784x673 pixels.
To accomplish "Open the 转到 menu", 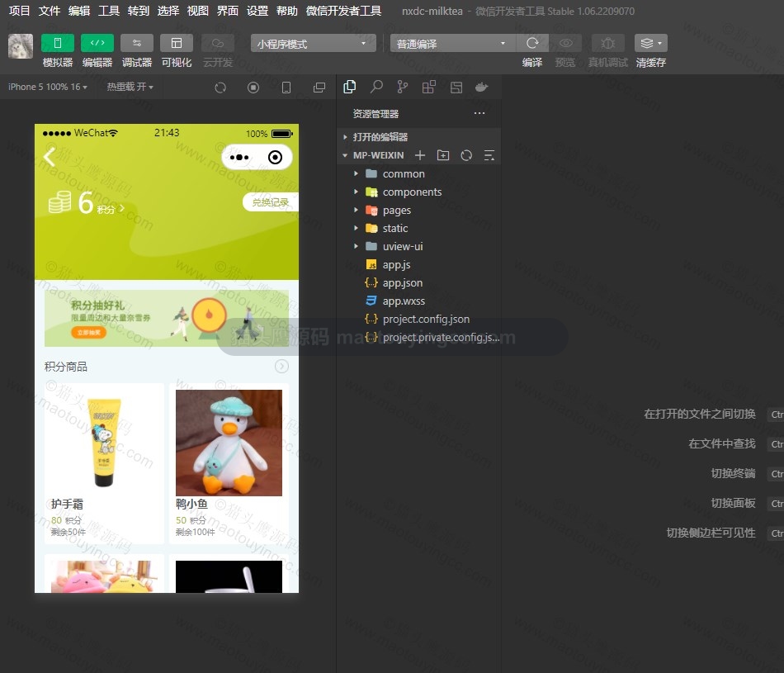I will [139, 11].
